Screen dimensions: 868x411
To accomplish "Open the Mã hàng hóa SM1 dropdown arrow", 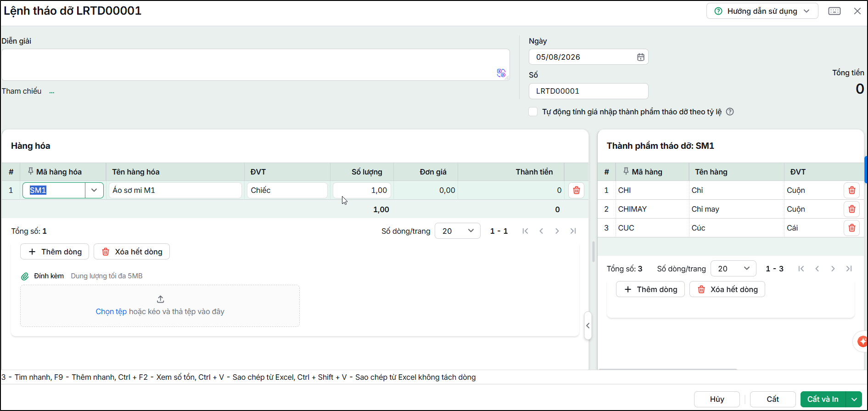I will coord(94,190).
